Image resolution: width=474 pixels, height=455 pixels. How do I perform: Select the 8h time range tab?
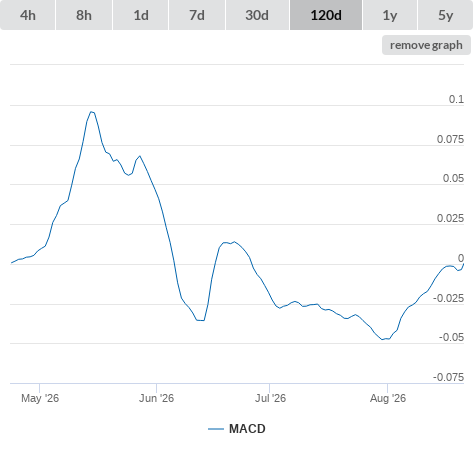coord(84,15)
